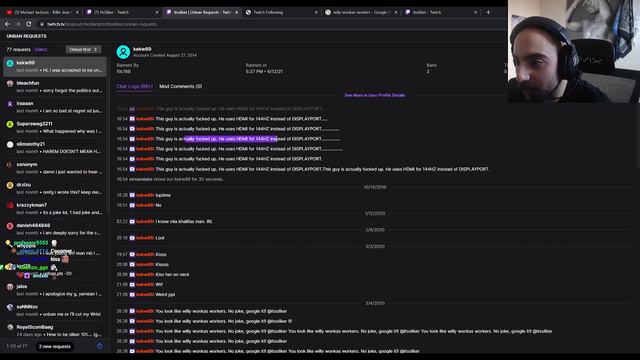Click the I know mia khalifas man message
Image resolution: width=640 pixels, height=360 pixels.
tap(184, 222)
